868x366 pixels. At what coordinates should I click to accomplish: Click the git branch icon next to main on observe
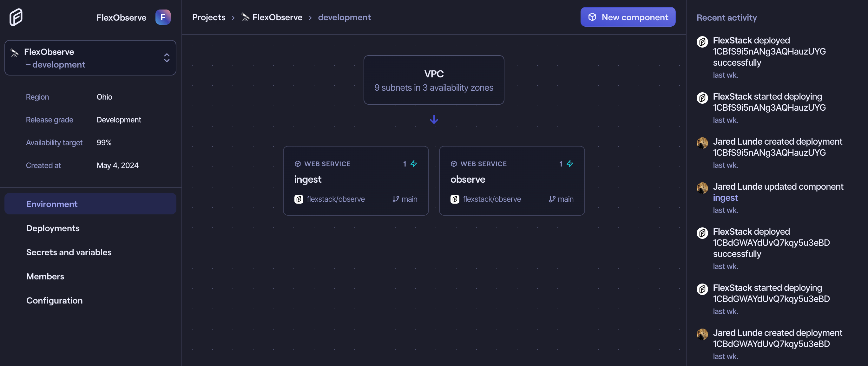click(552, 199)
